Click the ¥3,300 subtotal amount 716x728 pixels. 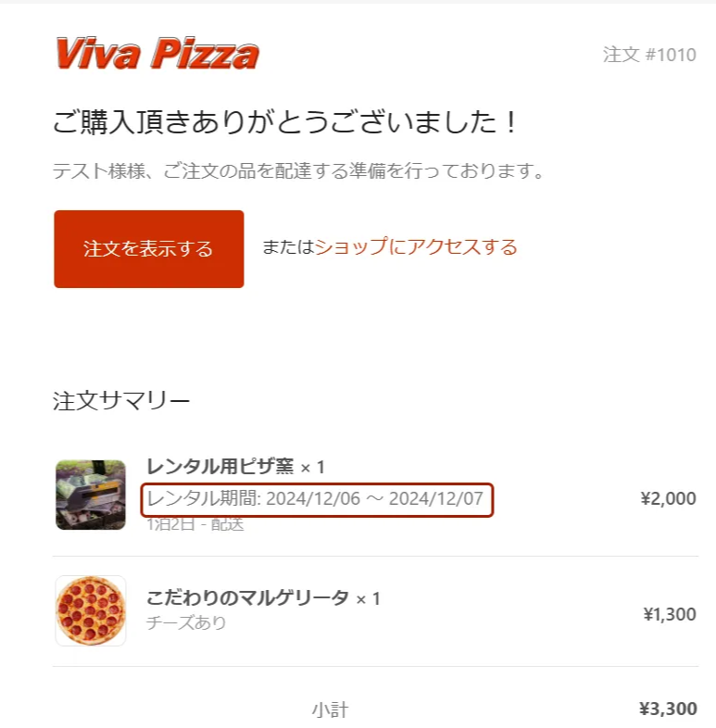(668, 709)
